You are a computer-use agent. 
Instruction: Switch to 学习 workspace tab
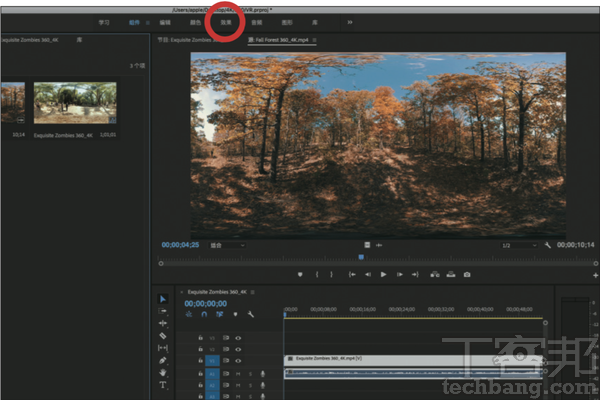point(104,23)
